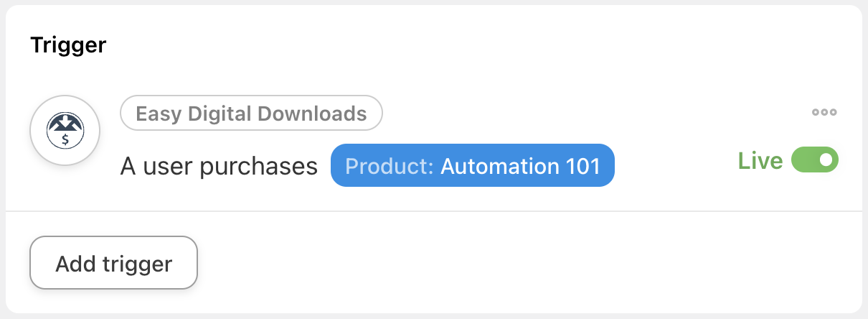
Task: Click the white knob of the green switch
Action: 826,160
